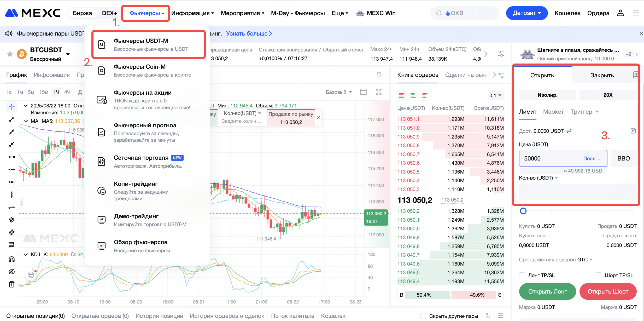This screenshot has width=644, height=321.
Task: Select the crosshair cursor tool
Action: pos(11,107)
